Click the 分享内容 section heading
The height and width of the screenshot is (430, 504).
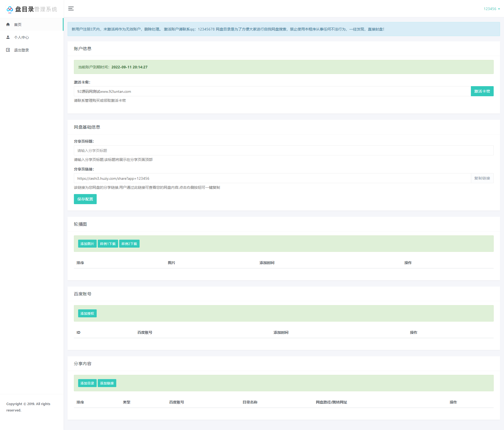click(x=83, y=363)
